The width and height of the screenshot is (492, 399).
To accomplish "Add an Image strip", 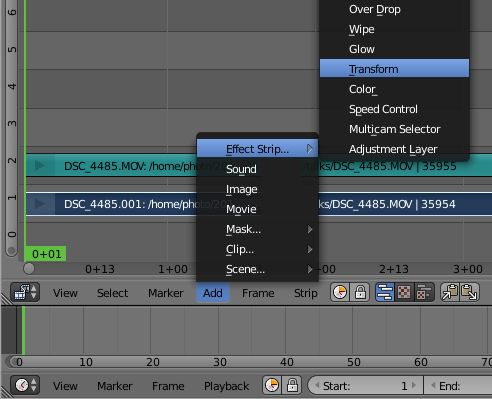I will tap(257, 189).
